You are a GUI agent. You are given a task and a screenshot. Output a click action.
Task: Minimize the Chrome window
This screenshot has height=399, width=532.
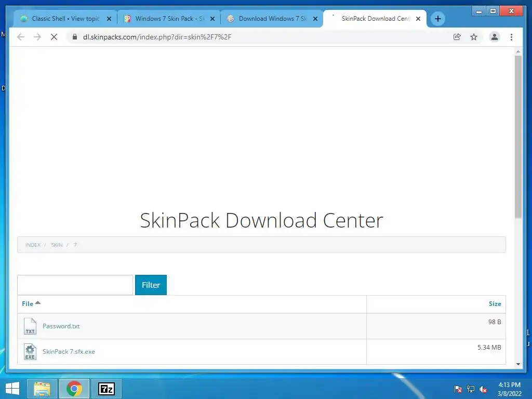(x=478, y=11)
